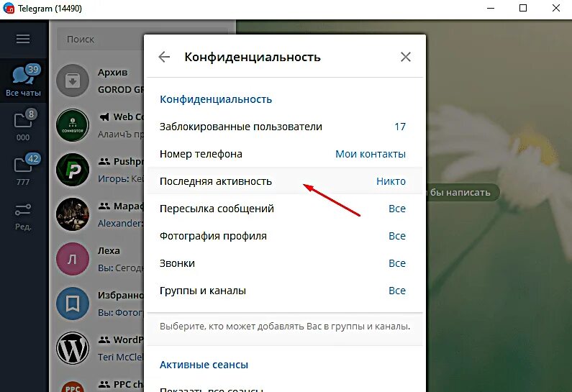The width and height of the screenshot is (572, 392).
Task: Open Заблокированные пользователи list
Action: (284, 127)
